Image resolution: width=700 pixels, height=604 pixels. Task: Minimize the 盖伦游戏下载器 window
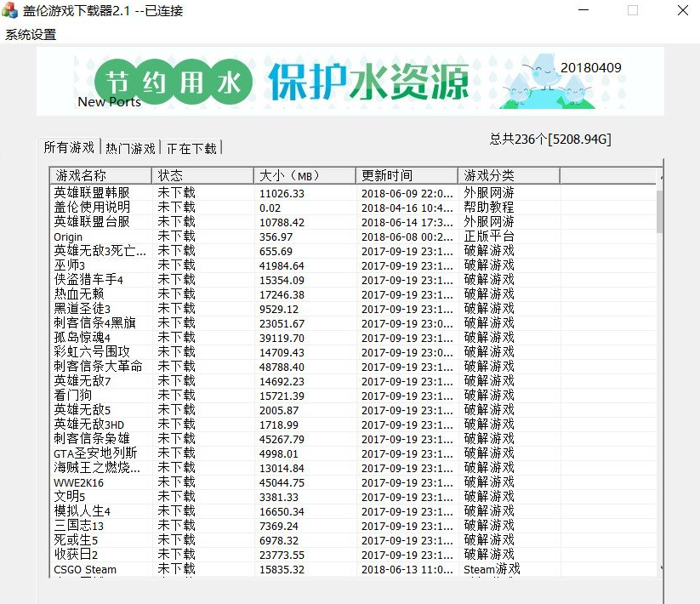[x=583, y=10]
